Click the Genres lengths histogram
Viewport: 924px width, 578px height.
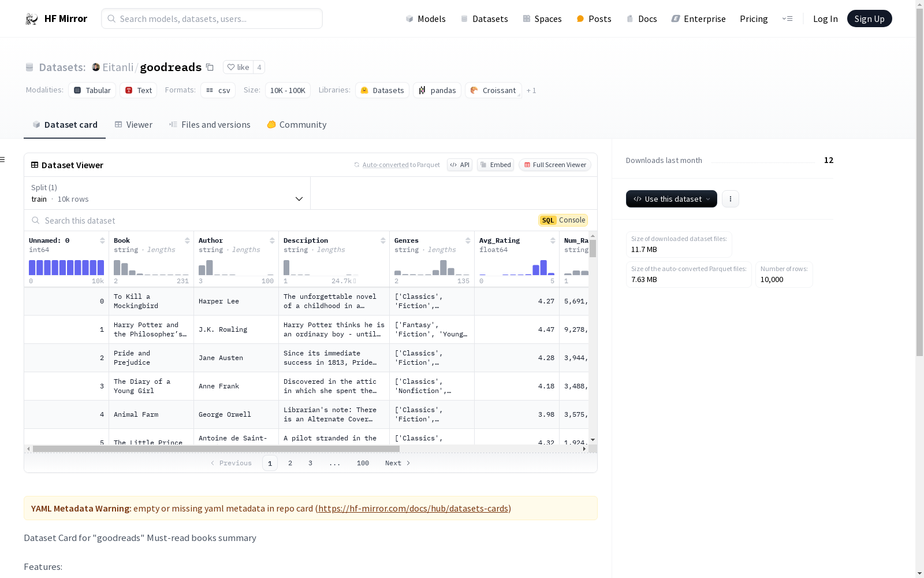pyautogui.click(x=432, y=267)
